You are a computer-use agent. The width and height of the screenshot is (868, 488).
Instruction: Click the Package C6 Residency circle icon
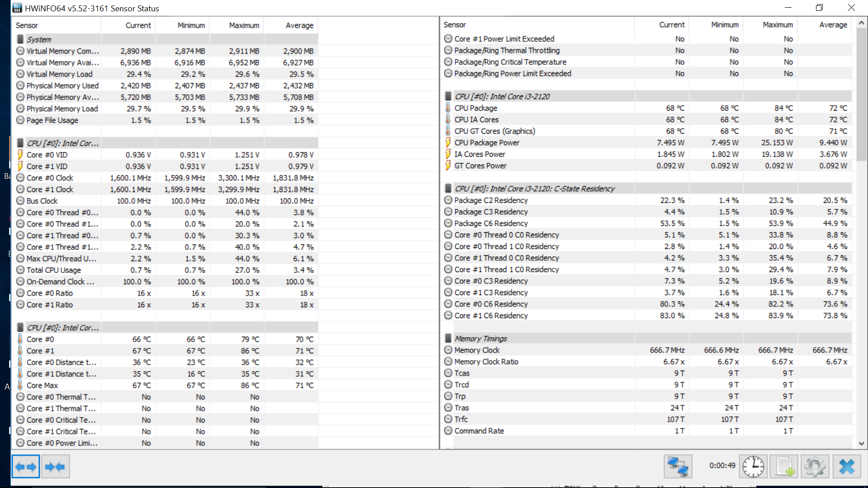click(x=448, y=223)
